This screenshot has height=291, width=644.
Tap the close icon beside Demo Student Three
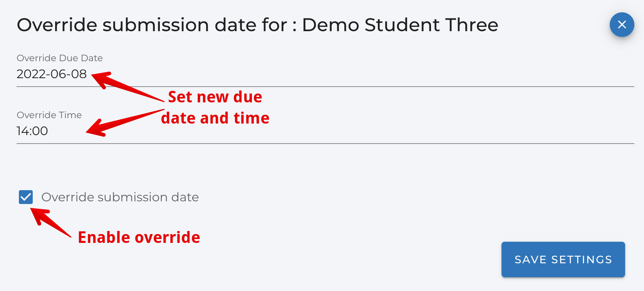click(622, 25)
